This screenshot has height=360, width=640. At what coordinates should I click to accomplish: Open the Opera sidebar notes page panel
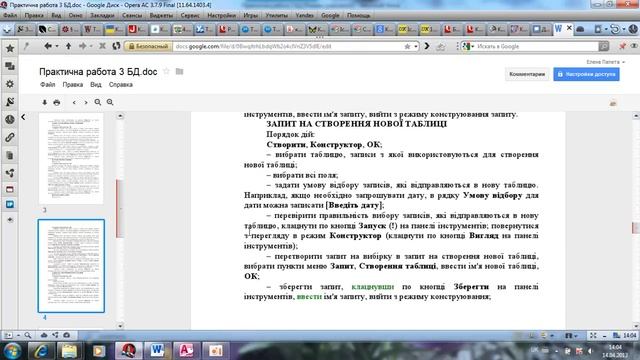pyautogui.click(x=10, y=156)
